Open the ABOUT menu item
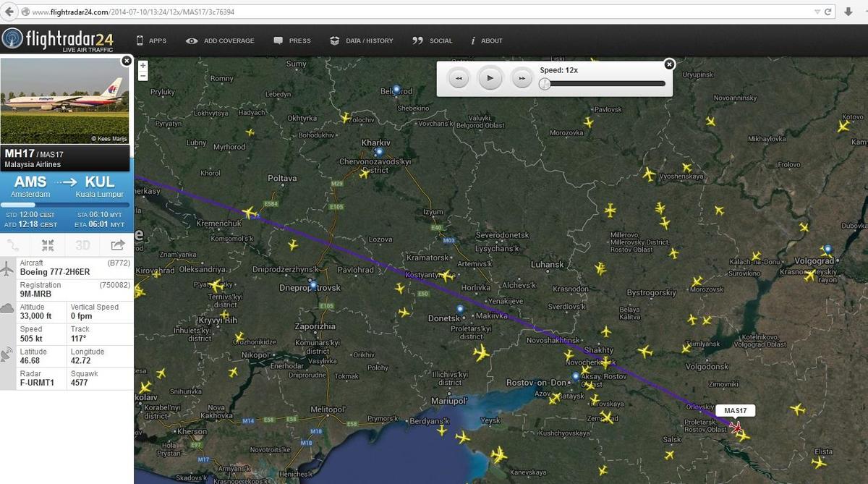This screenshot has width=868, height=484. point(487,41)
